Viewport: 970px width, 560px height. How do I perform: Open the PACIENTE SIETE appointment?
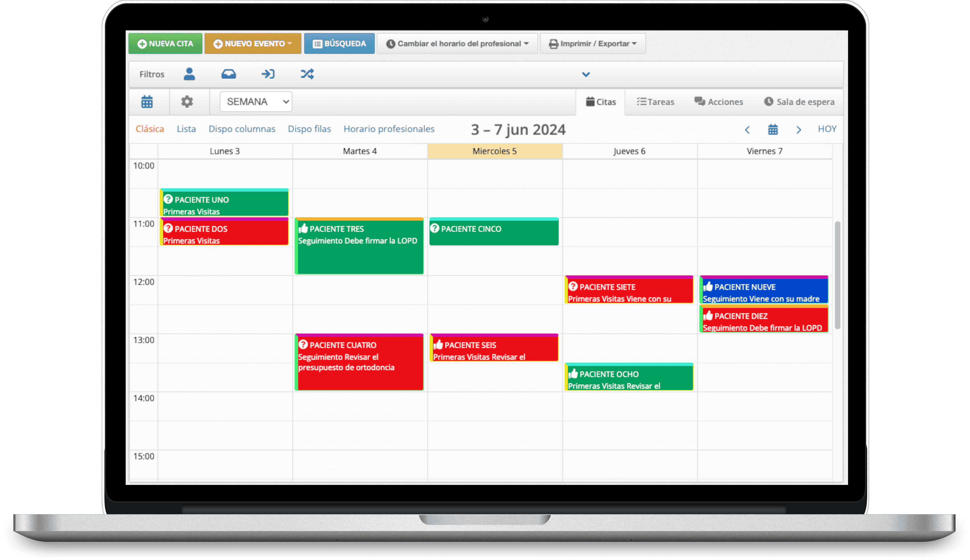pyautogui.click(x=629, y=290)
